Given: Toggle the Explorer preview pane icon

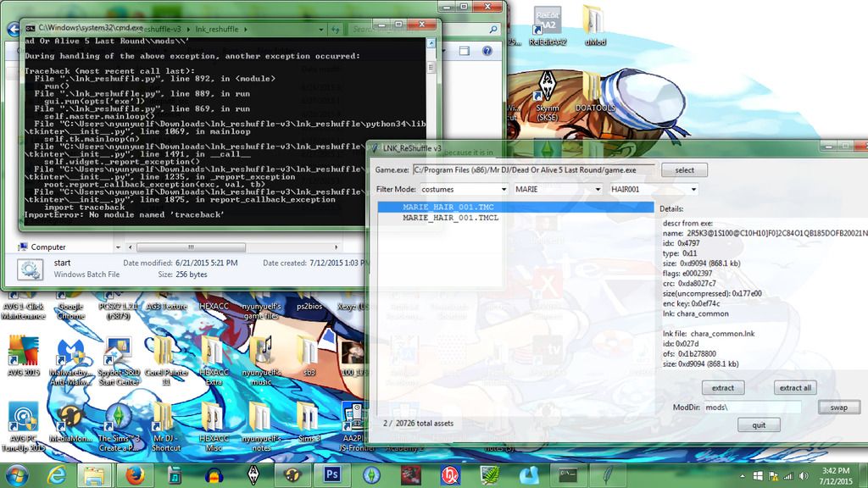Looking at the screenshot, I should 465,51.
